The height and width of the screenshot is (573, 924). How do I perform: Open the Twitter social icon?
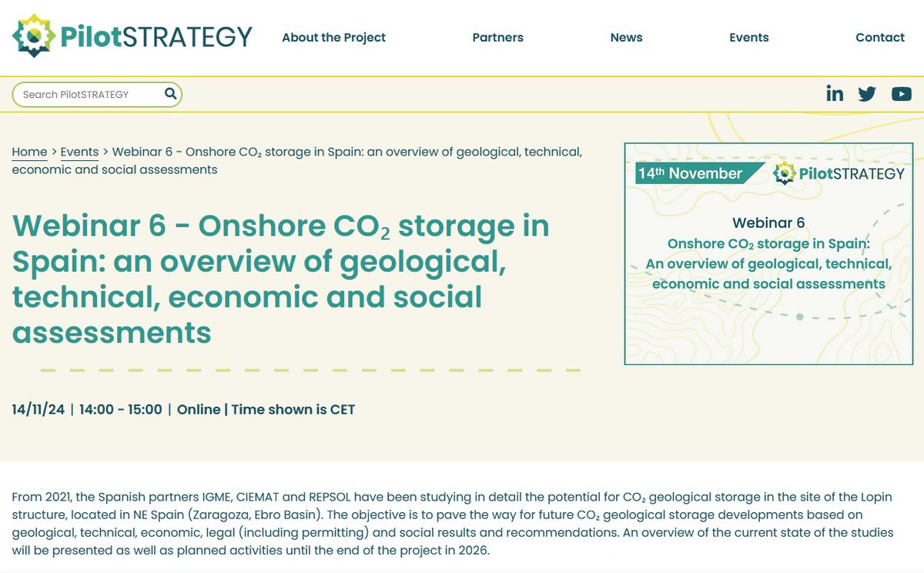point(867,94)
